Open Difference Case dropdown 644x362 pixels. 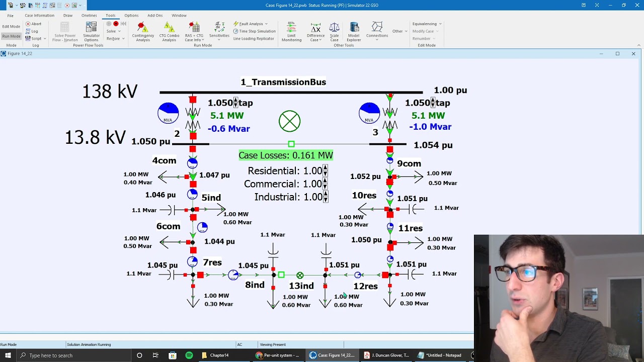[315, 32]
